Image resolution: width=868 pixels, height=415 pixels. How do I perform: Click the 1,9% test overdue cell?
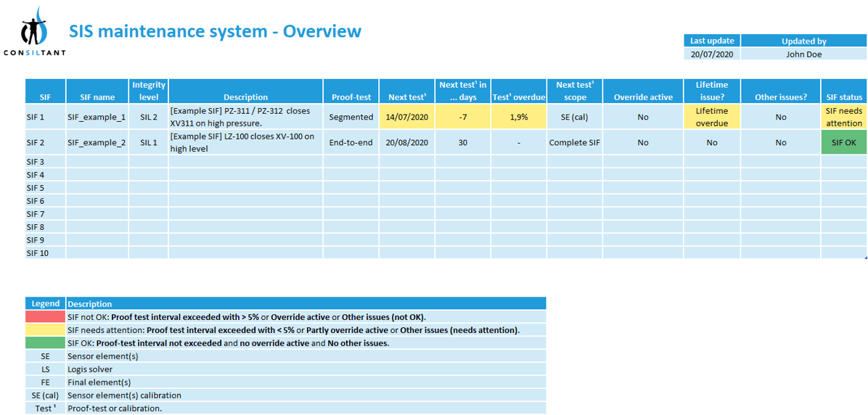click(x=519, y=117)
